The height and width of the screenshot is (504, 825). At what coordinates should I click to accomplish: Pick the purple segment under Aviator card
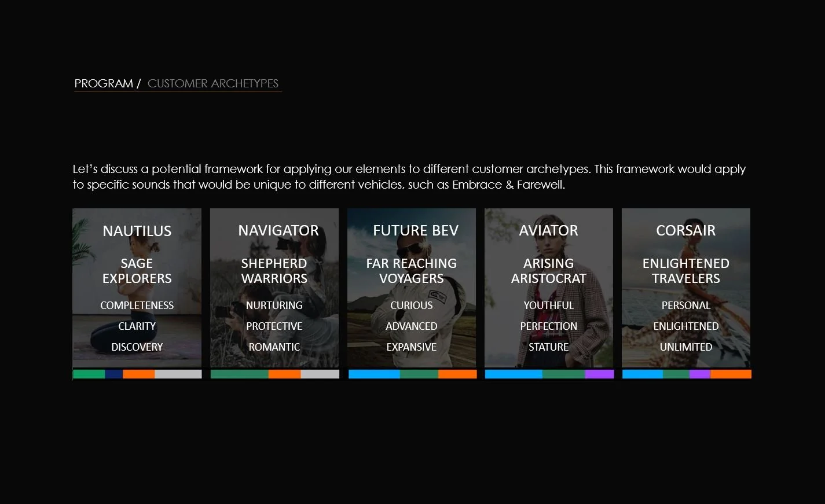(600, 374)
